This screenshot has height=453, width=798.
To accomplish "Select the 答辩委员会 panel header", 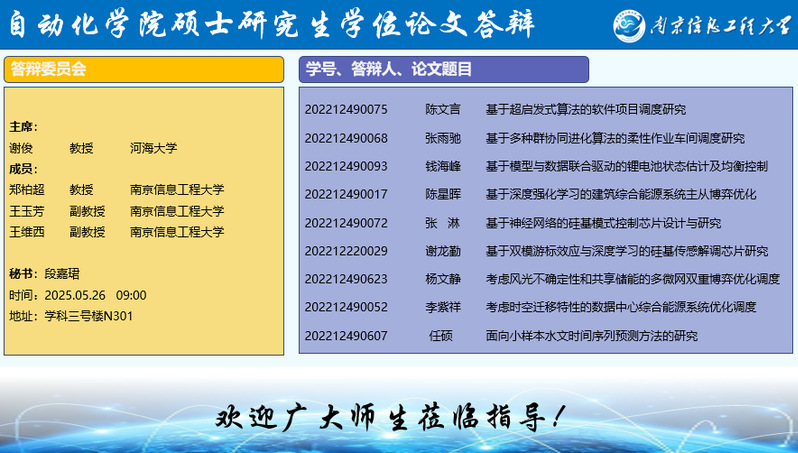I will tap(145, 69).
